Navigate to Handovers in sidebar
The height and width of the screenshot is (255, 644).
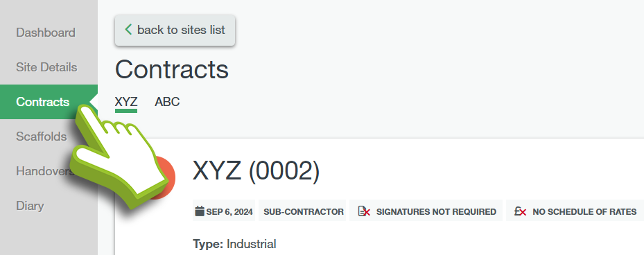click(x=44, y=171)
